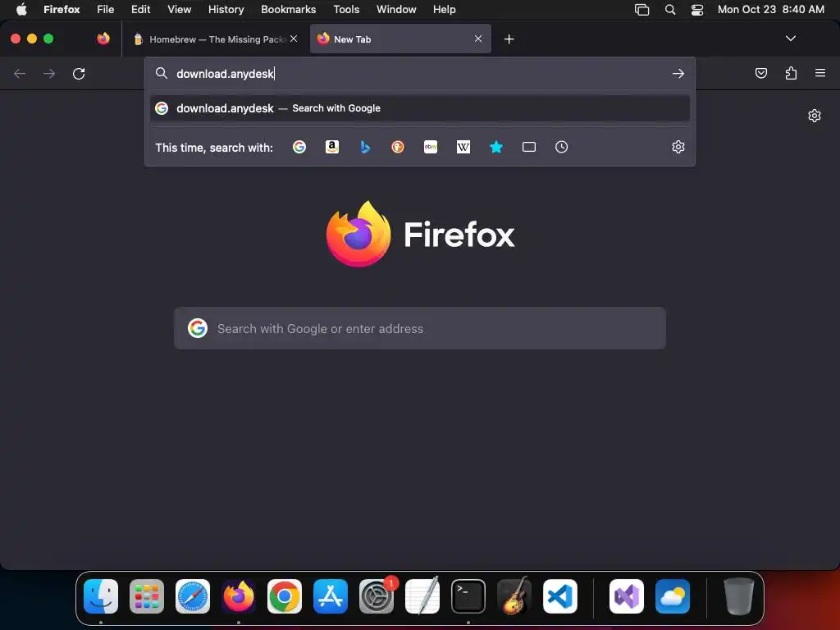
Task: Open Save to Pocket button
Action: click(x=760, y=73)
